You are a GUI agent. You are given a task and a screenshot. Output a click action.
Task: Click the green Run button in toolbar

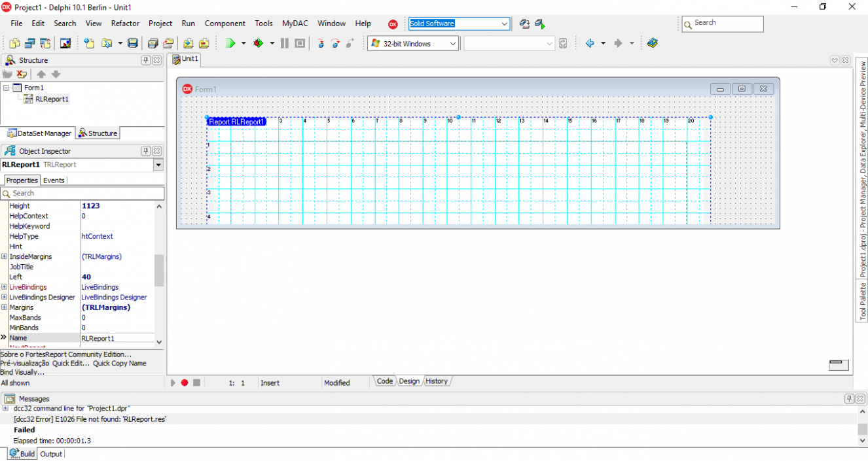(x=230, y=43)
